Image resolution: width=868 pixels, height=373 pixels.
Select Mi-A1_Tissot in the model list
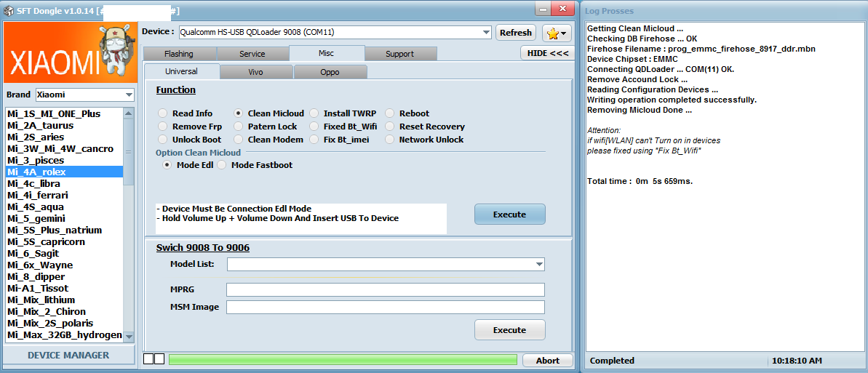(x=64, y=289)
